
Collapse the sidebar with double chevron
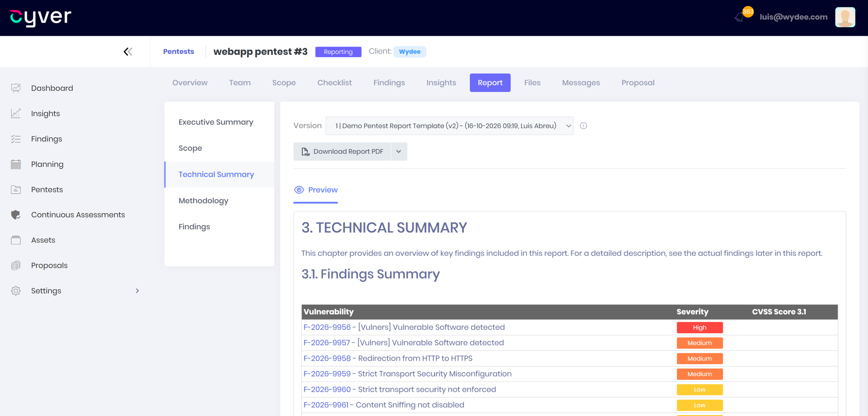point(128,52)
